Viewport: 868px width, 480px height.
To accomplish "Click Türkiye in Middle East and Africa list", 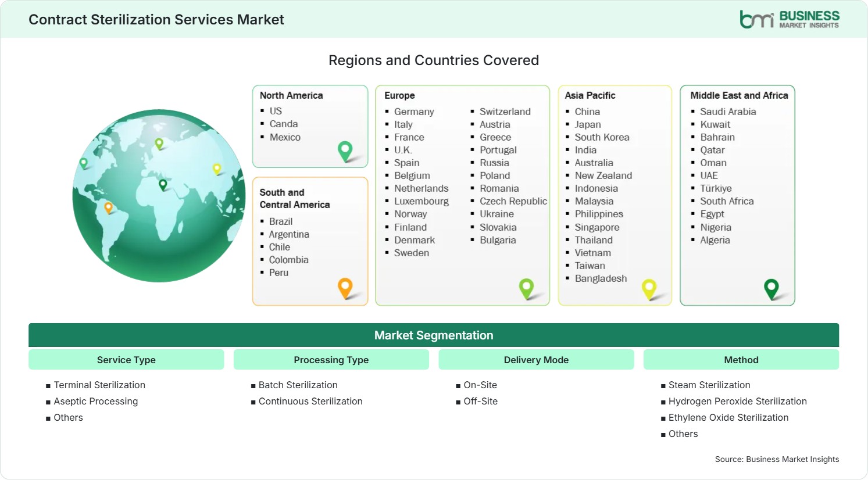I will tap(716, 188).
